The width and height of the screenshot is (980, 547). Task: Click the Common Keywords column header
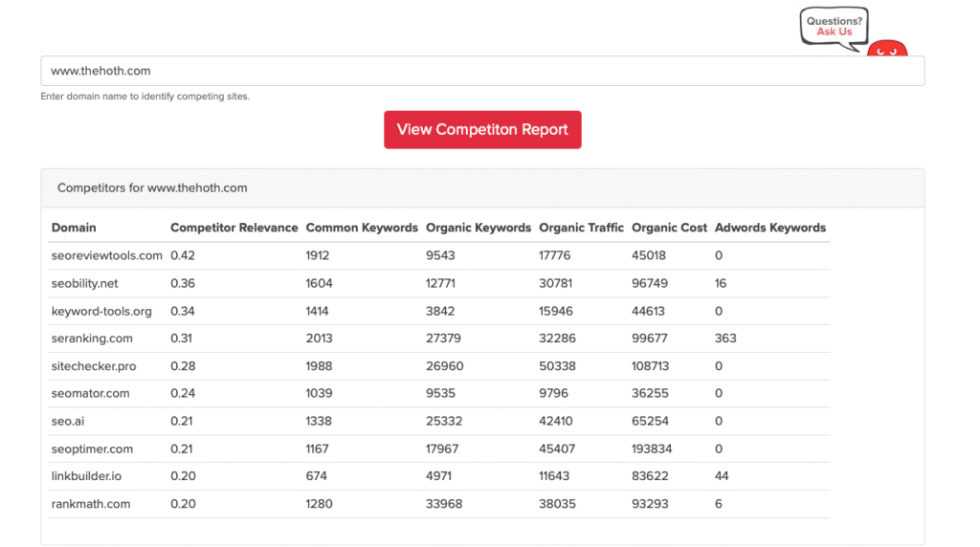(x=362, y=228)
